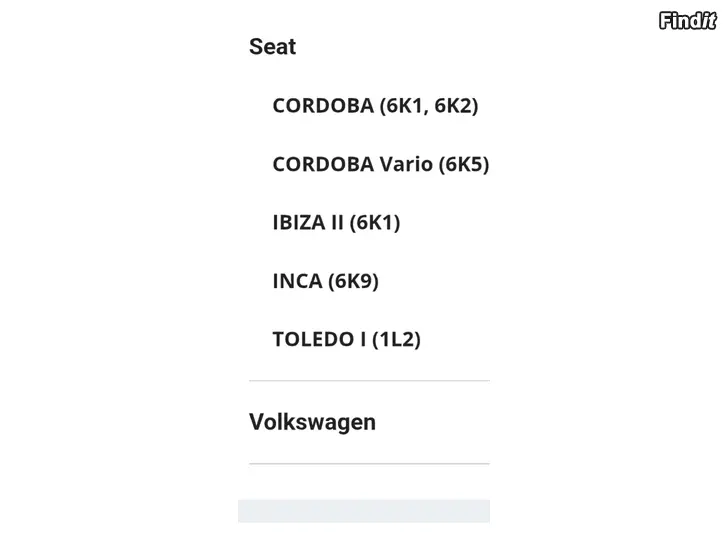The height and width of the screenshot is (546, 728).
Task: Expand the Volkswagen brand section
Action: coord(369,422)
